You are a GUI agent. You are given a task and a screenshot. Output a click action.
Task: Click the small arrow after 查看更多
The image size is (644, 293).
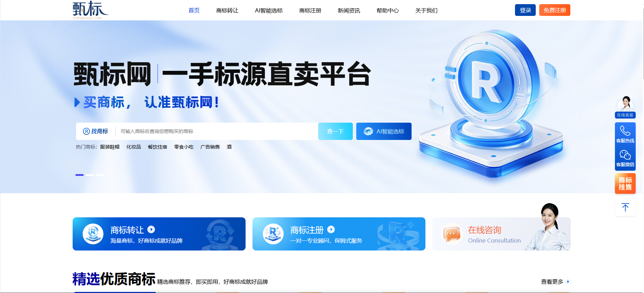(568, 282)
